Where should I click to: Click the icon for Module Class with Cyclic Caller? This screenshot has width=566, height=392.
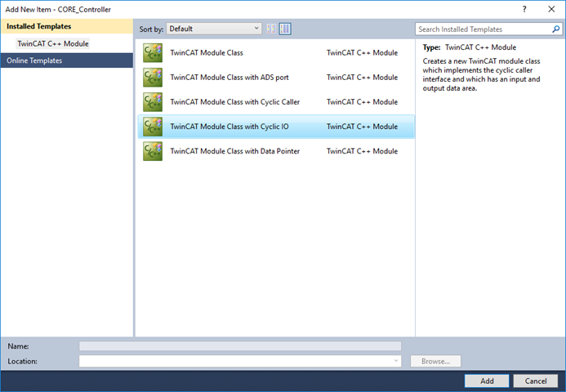pyautogui.click(x=153, y=102)
